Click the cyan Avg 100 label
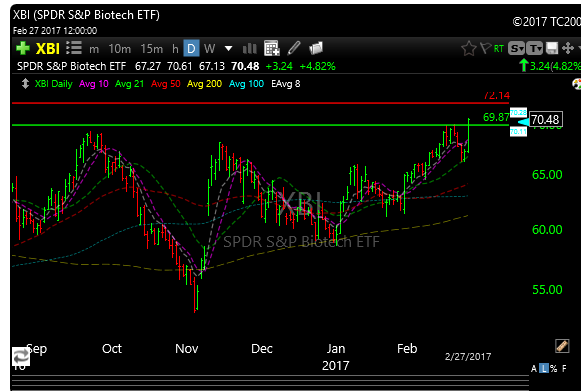The height and width of the screenshot is (391, 581). click(x=246, y=84)
